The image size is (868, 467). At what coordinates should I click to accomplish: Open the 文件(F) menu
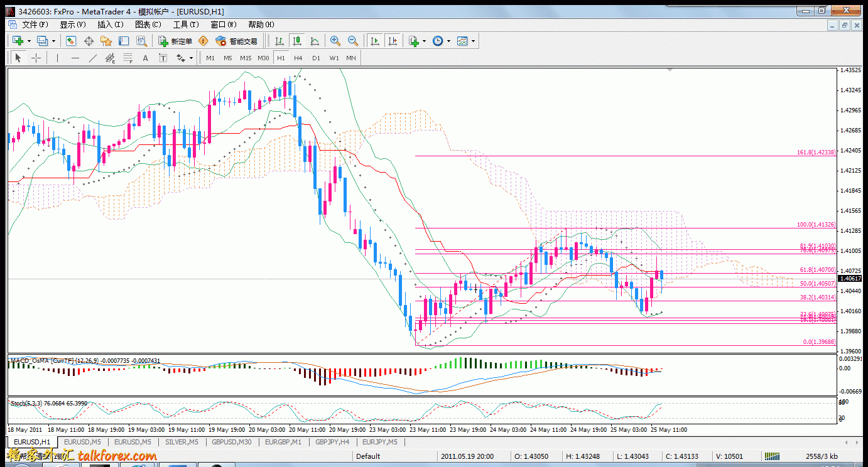[35, 24]
